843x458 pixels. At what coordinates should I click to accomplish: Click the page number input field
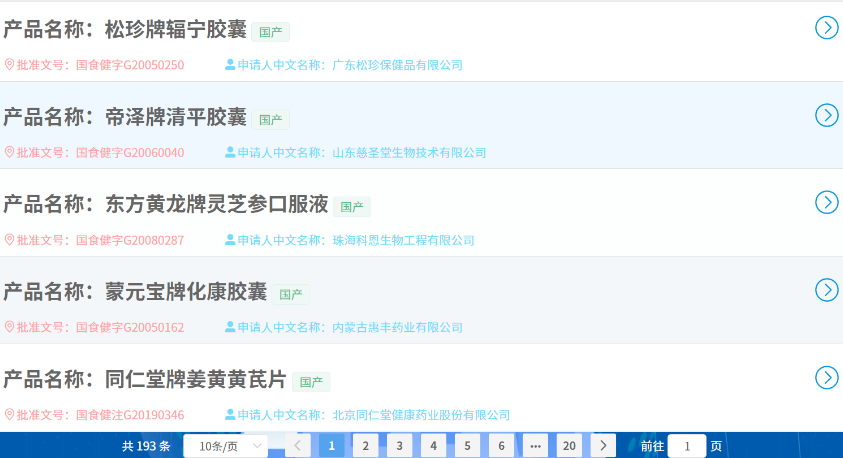[x=686, y=446]
